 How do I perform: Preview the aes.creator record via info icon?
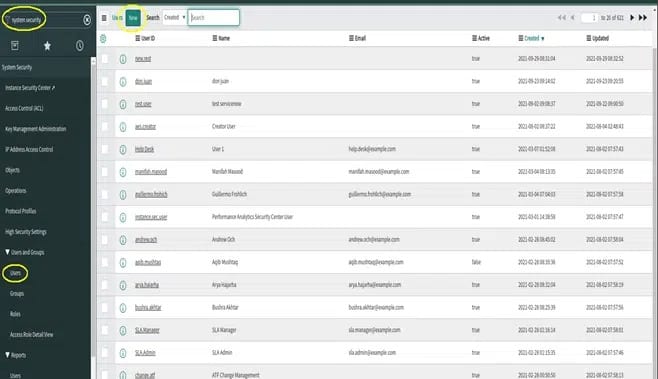click(123, 127)
